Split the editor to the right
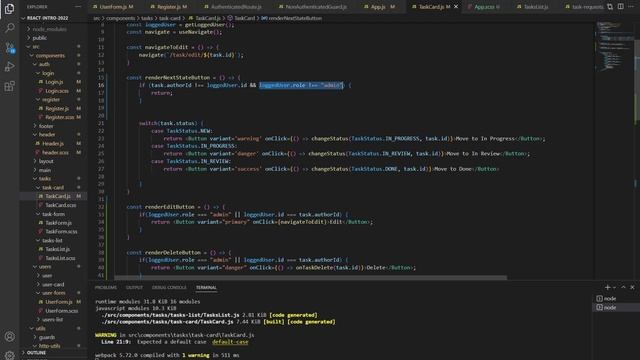640x360 pixels. click(x=620, y=7)
